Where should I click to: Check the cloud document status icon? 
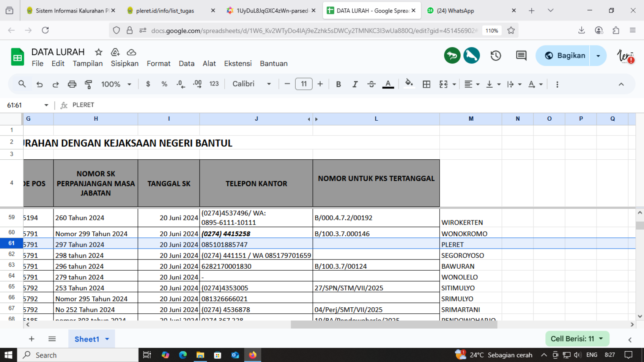[x=132, y=52]
